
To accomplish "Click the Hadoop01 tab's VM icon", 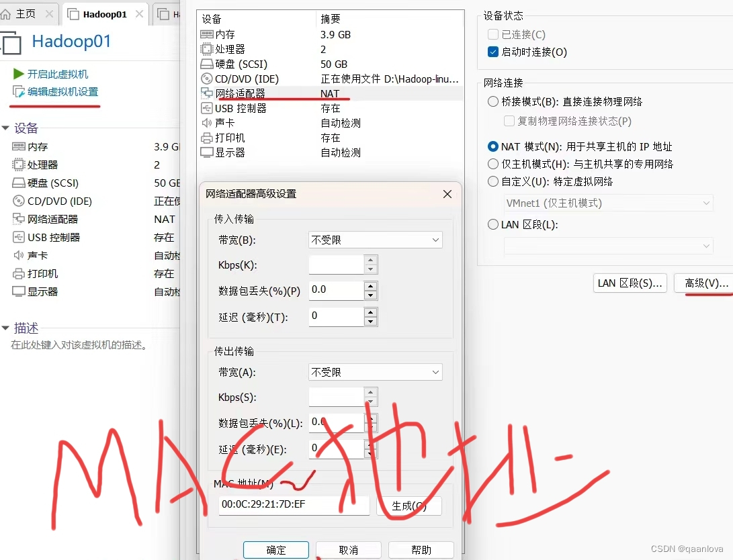I will coord(73,15).
